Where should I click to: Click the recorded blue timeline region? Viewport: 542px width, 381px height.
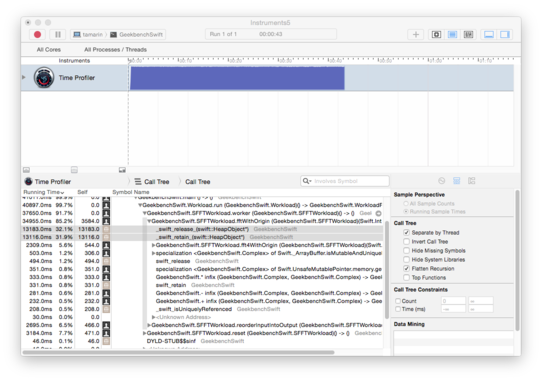point(237,78)
